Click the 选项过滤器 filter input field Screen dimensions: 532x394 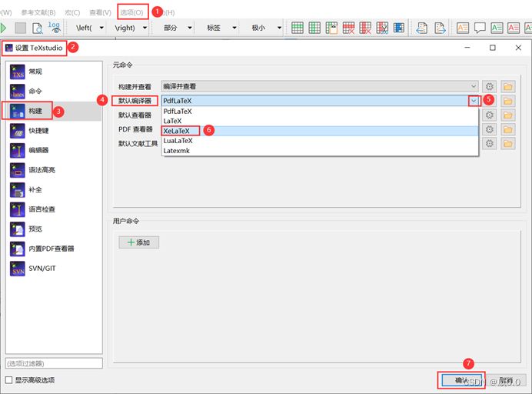pyautogui.click(x=54, y=363)
